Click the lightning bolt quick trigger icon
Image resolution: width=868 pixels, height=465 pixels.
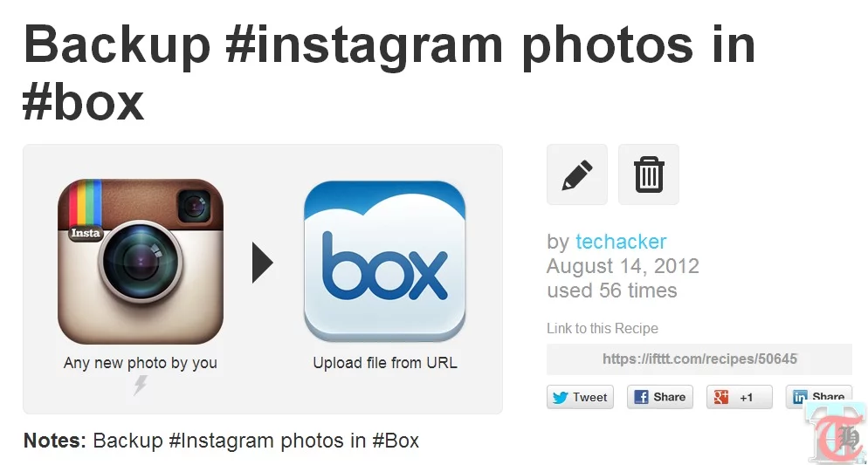[x=141, y=385]
